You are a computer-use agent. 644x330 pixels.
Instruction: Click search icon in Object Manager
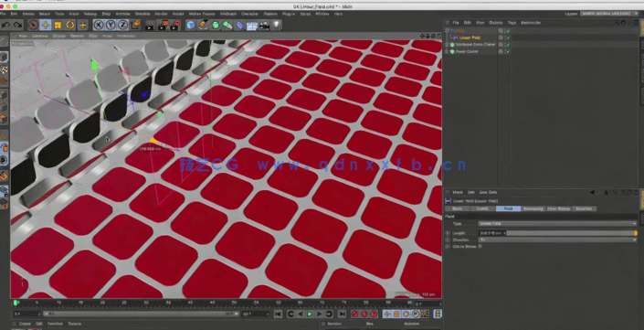618,23
